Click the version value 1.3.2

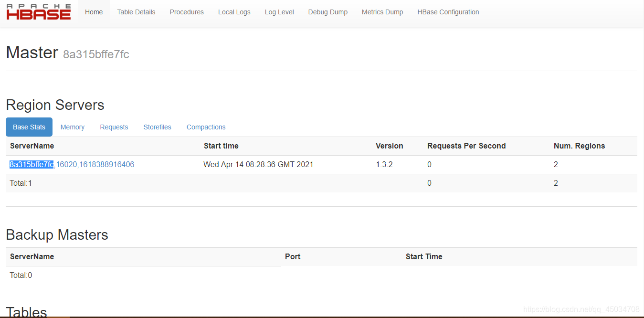point(384,164)
